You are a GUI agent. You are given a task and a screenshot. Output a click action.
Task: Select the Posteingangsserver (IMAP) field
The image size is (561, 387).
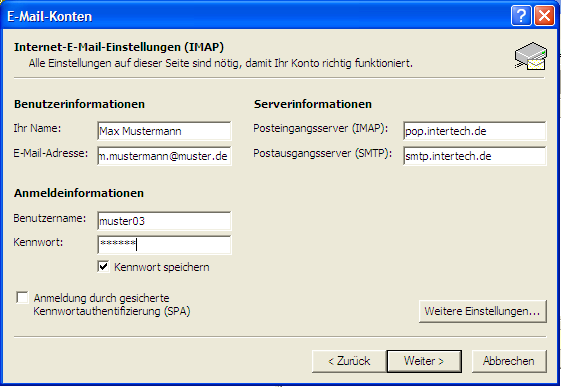click(475, 131)
